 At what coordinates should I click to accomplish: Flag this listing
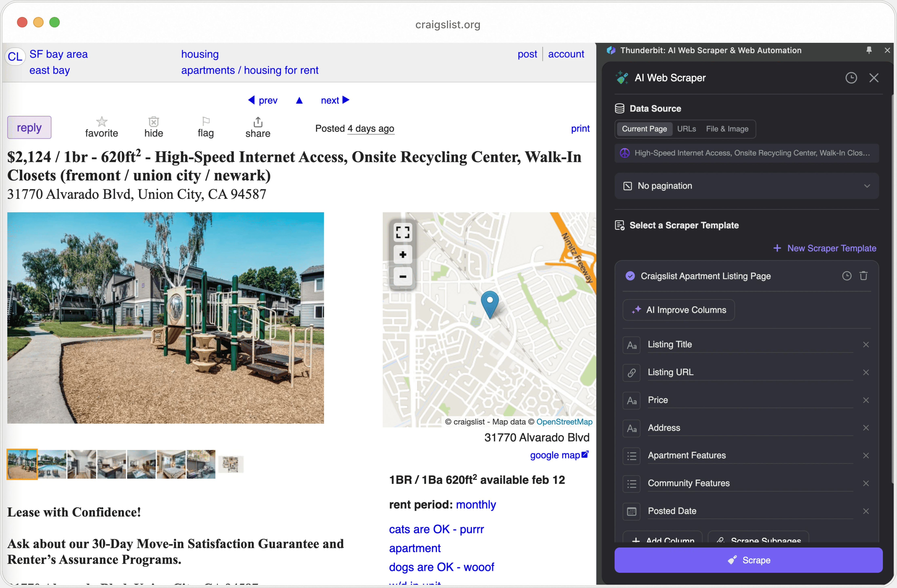(206, 122)
